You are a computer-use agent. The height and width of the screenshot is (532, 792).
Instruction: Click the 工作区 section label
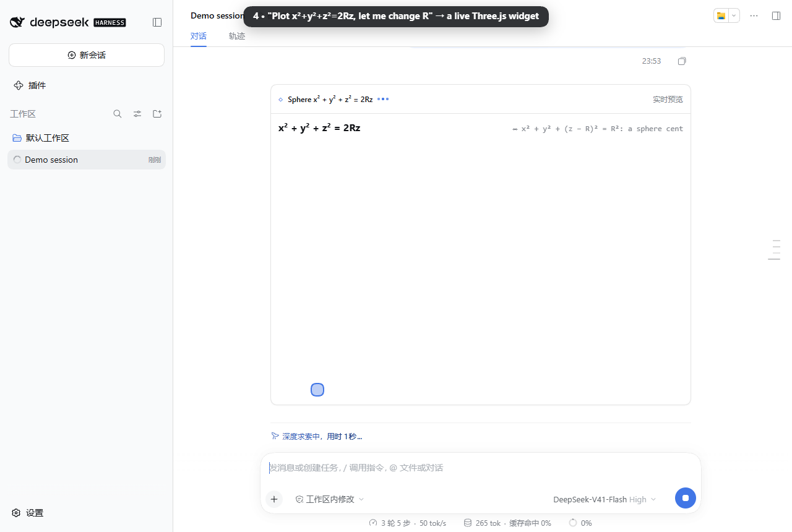[x=23, y=114]
